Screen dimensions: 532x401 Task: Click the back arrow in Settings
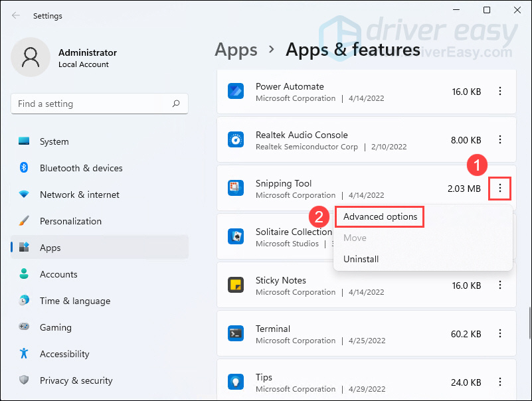pos(16,16)
